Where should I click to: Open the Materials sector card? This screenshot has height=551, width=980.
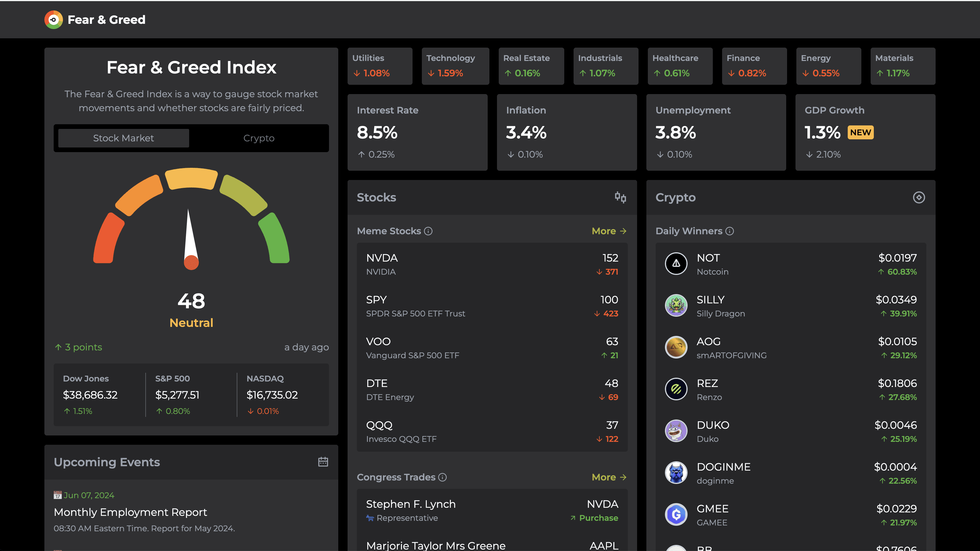click(903, 66)
